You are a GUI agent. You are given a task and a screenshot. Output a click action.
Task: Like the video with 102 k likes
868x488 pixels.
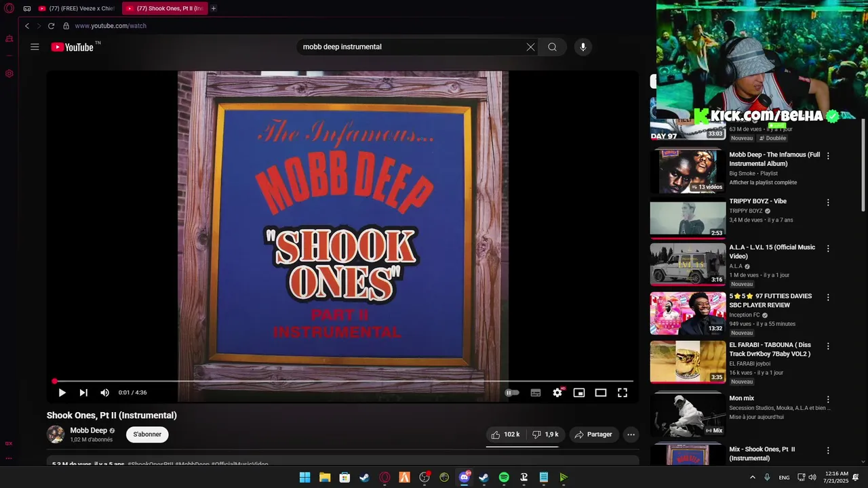(x=506, y=434)
